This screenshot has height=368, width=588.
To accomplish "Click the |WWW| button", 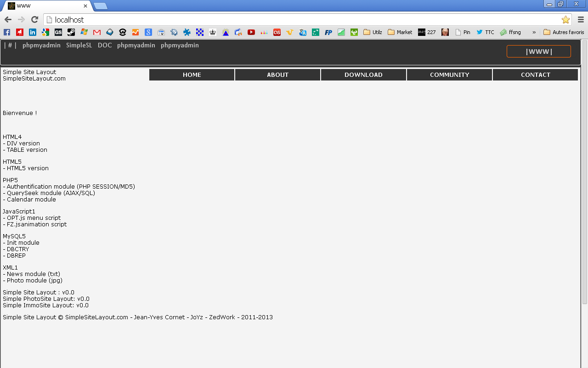I will coord(538,51).
